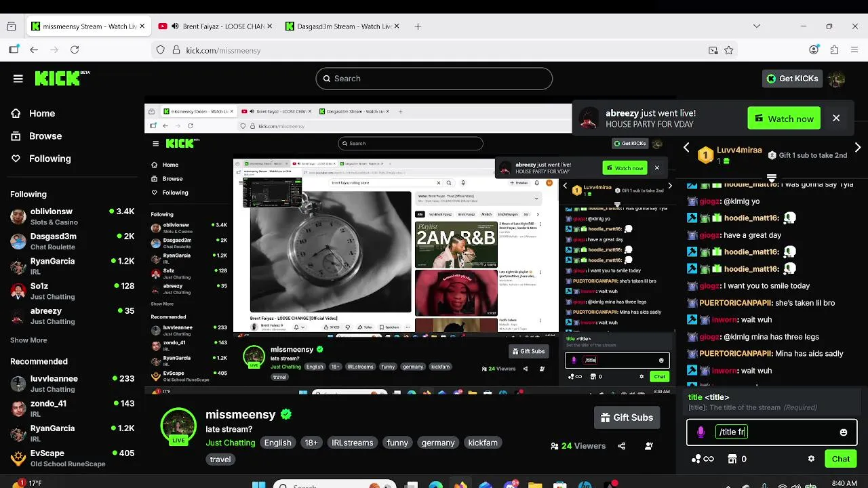Open a new browser tab
This screenshot has width=868, height=488.
pos(418,26)
